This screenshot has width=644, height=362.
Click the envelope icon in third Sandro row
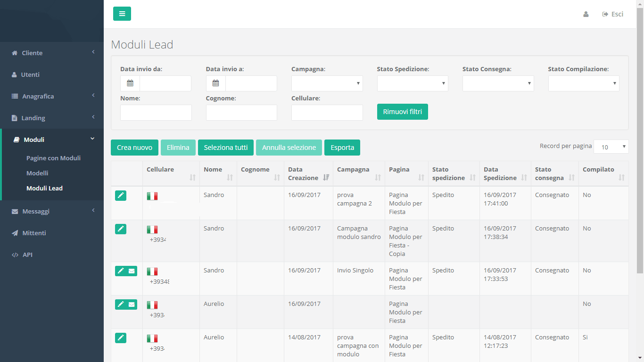(132, 271)
